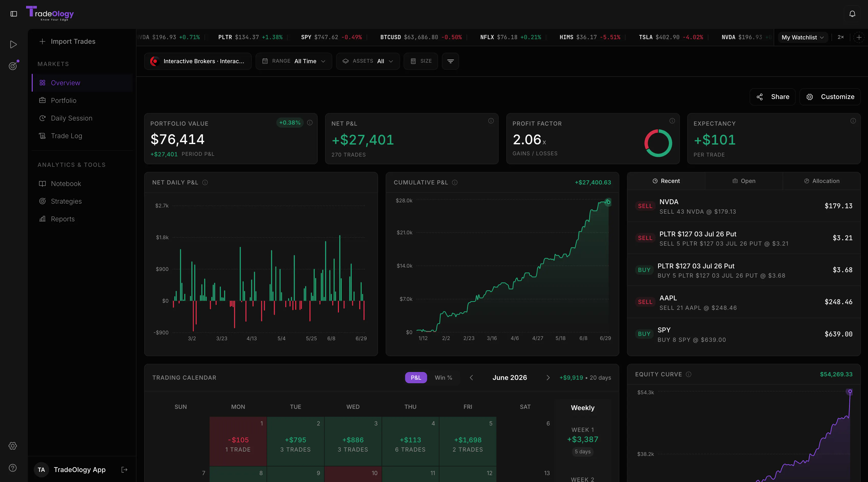Viewport: 868px width, 482px height.
Task: Switch to the Allocation tab
Action: 821,181
